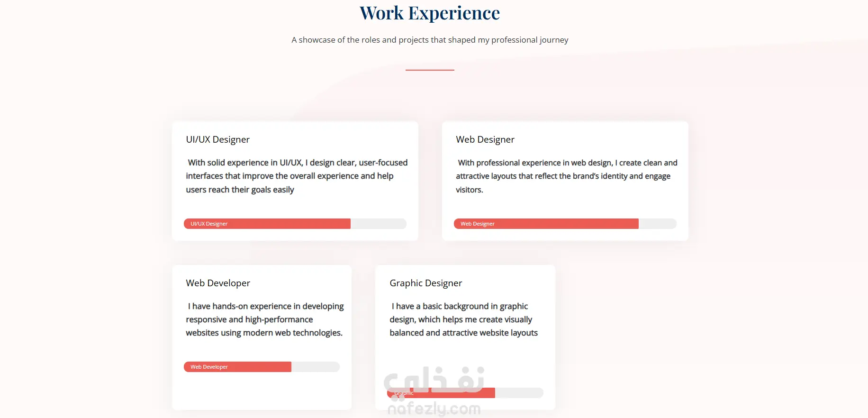Image resolution: width=868 pixels, height=418 pixels.
Task: Click the Web Designer description paragraph
Action: tap(566, 176)
